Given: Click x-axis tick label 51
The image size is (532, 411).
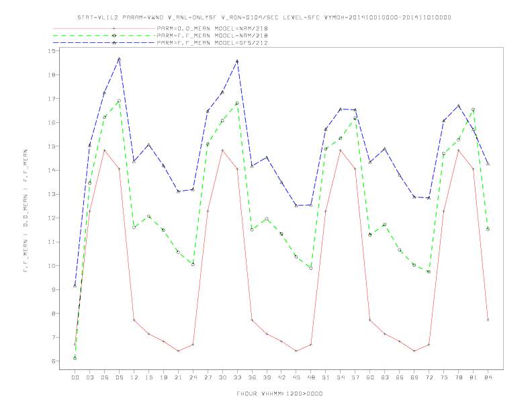Looking at the screenshot, I should point(326,377).
